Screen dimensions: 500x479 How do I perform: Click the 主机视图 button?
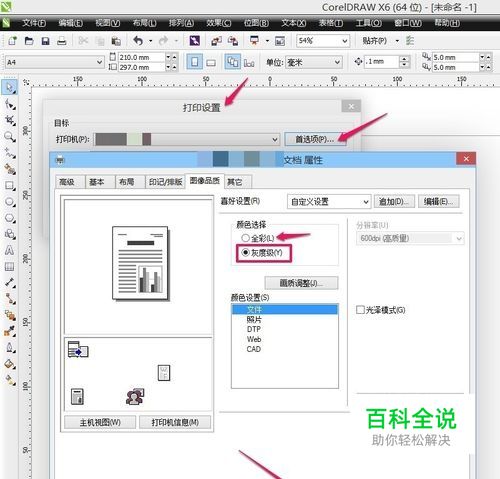click(100, 422)
